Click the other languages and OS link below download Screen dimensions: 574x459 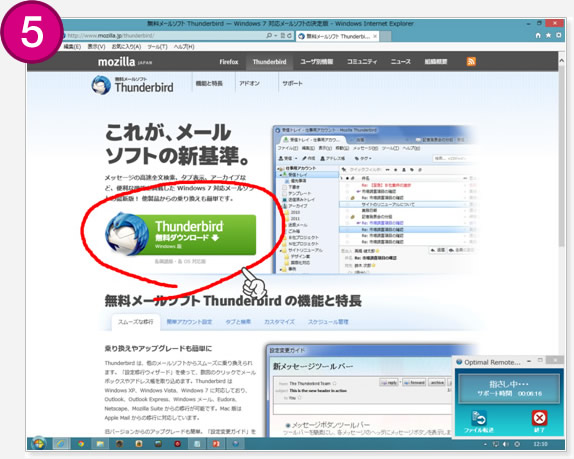(180, 262)
